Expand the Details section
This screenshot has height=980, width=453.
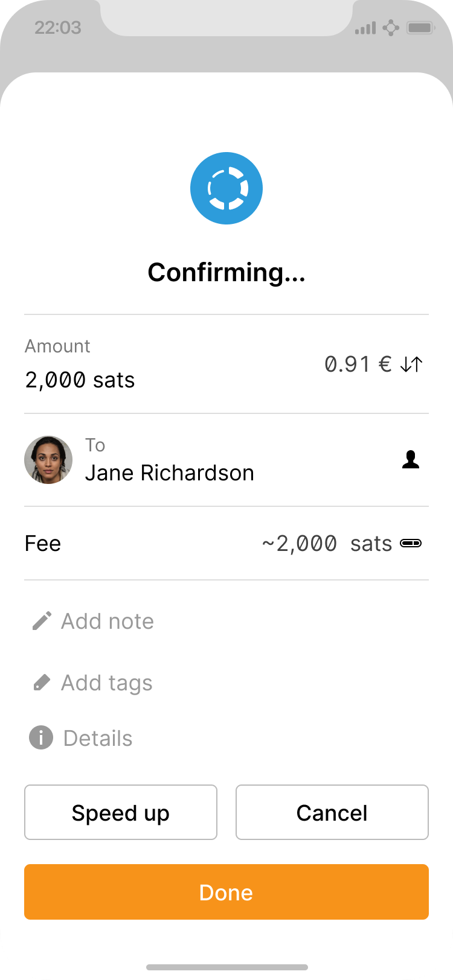tap(98, 738)
